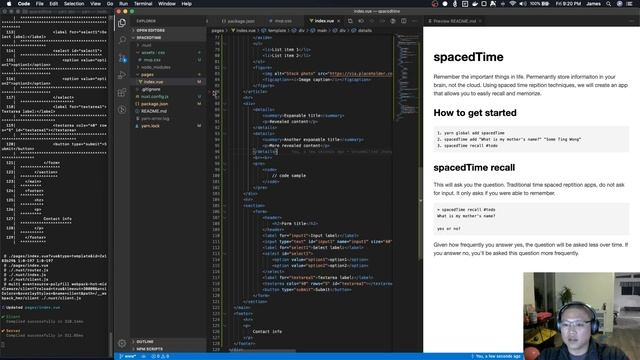Click the placeholder URL link on line 83
This screenshot has height=360, width=640.
(360, 74)
